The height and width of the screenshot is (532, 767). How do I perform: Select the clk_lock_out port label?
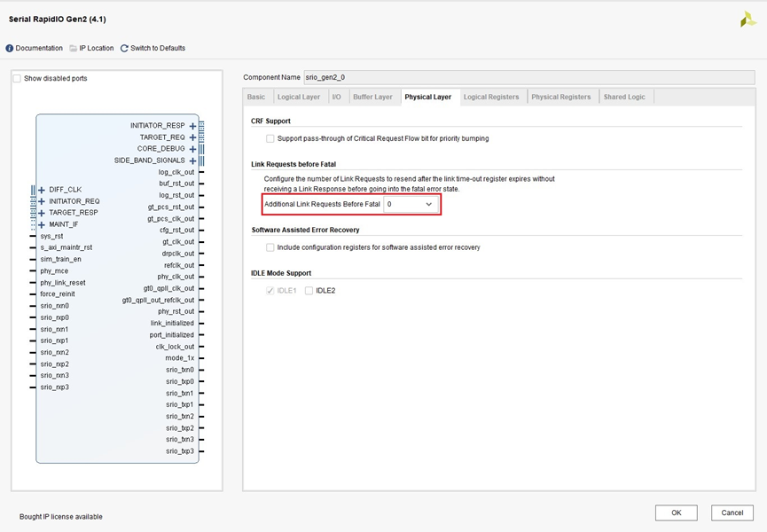pyautogui.click(x=175, y=347)
